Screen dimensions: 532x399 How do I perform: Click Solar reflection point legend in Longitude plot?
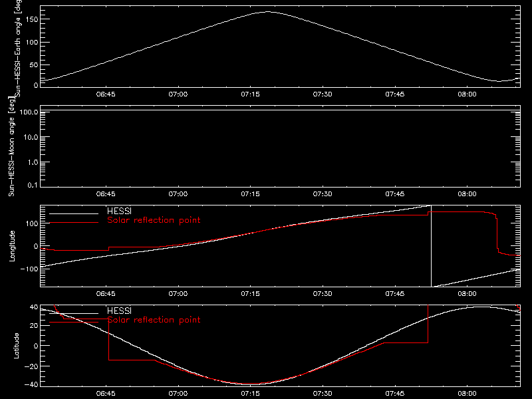pos(154,220)
